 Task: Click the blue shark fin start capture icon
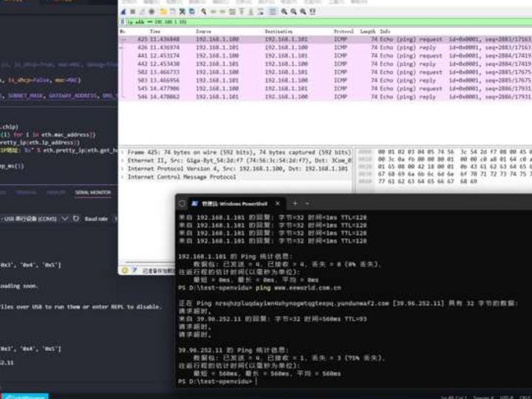(124, 12)
